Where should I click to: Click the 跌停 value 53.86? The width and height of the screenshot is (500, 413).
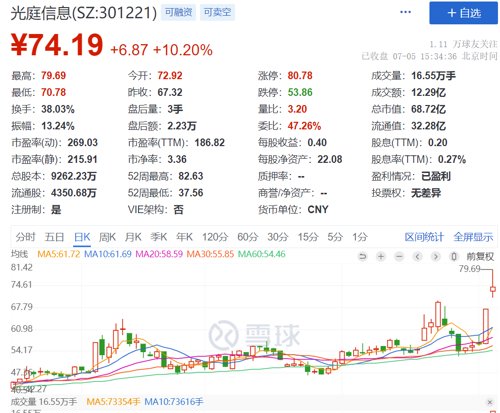[x=300, y=92]
